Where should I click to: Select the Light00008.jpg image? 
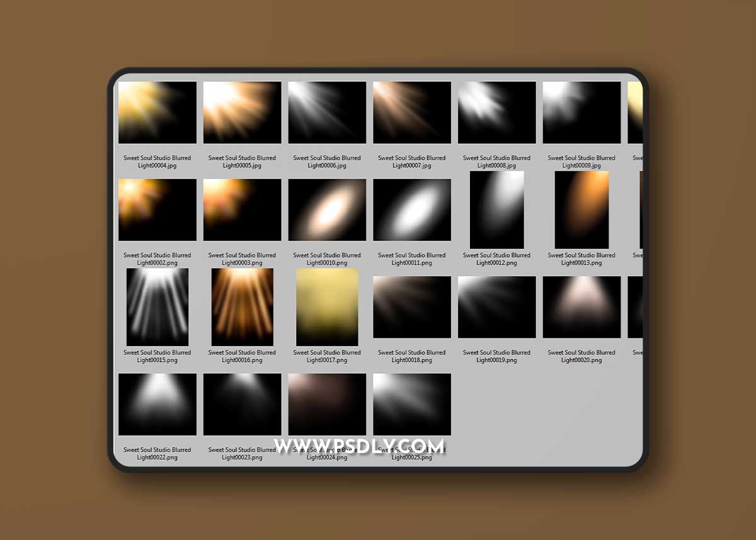point(496,111)
